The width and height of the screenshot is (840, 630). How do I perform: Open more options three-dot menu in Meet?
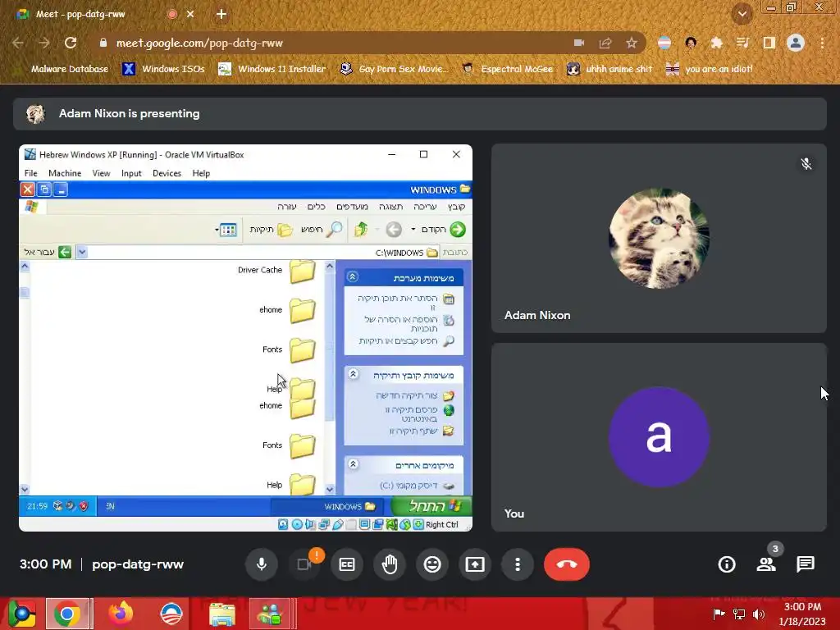[x=518, y=564]
